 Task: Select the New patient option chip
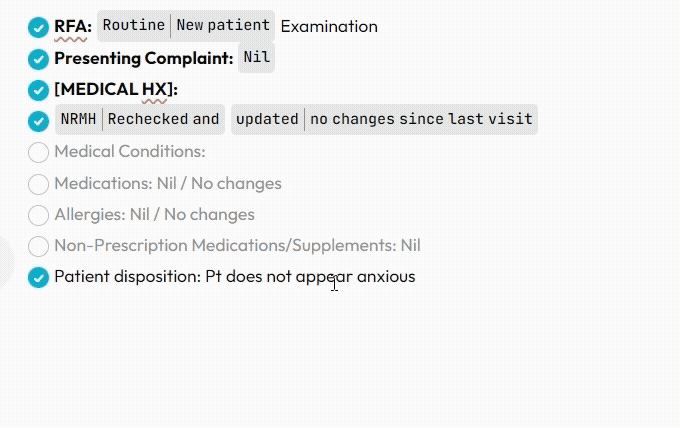(223, 26)
